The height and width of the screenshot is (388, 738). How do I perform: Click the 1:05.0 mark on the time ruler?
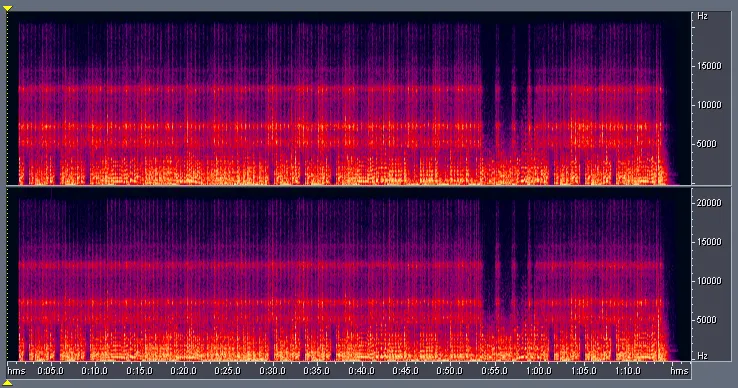584,371
